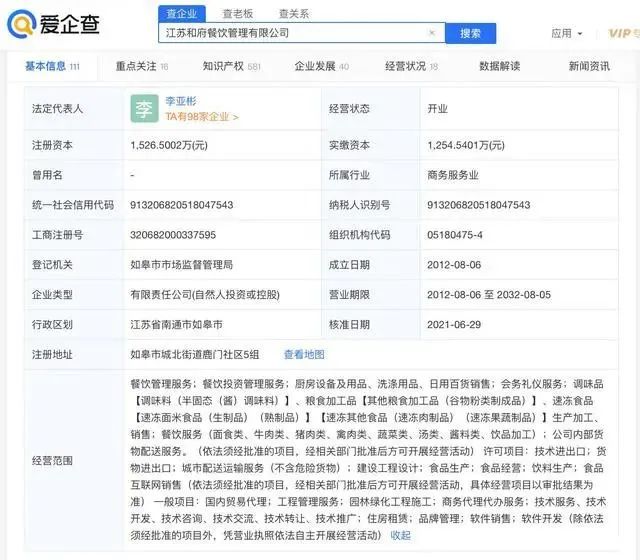Screen dimensions: 640x560
Task: Click registered capital 1,526.5002万(元)
Action: coord(169,145)
